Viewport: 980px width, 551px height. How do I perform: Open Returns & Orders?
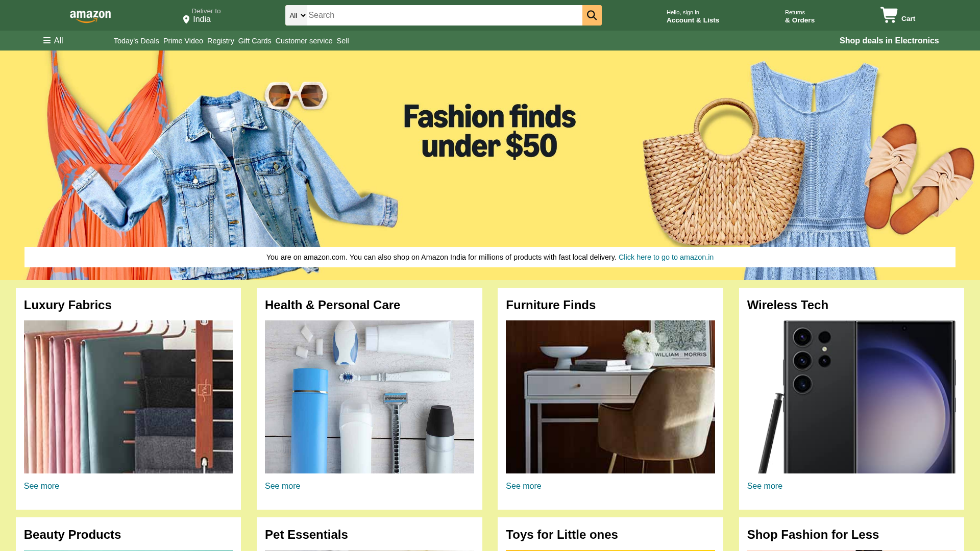click(x=800, y=16)
